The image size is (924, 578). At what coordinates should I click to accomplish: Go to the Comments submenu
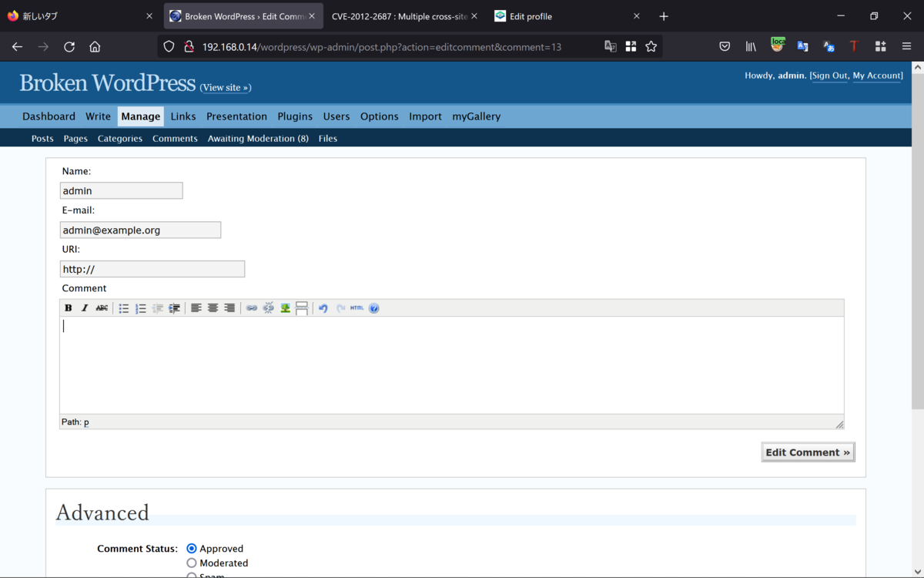coord(175,139)
